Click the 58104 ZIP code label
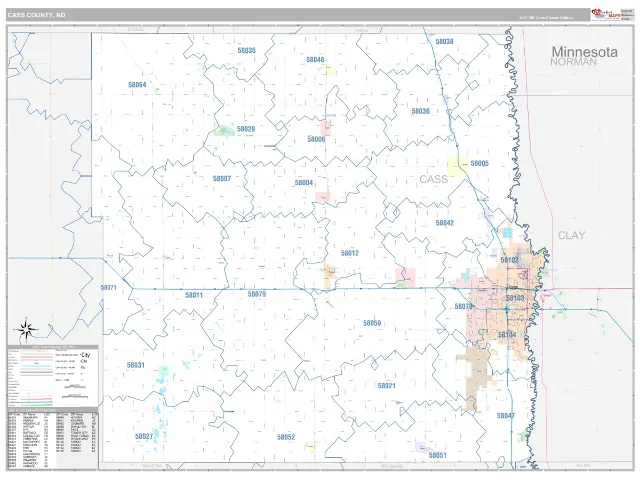This screenshot has height=480, width=640. click(507, 335)
